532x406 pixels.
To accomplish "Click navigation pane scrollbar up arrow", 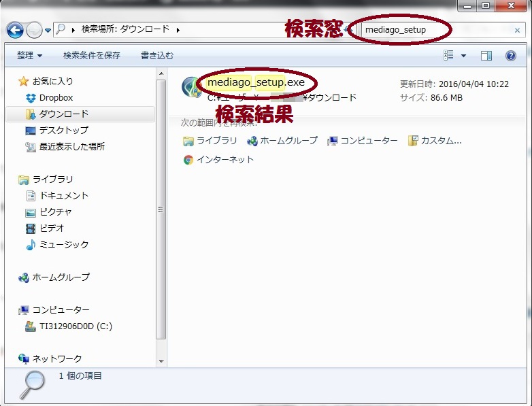I will 161,73.
